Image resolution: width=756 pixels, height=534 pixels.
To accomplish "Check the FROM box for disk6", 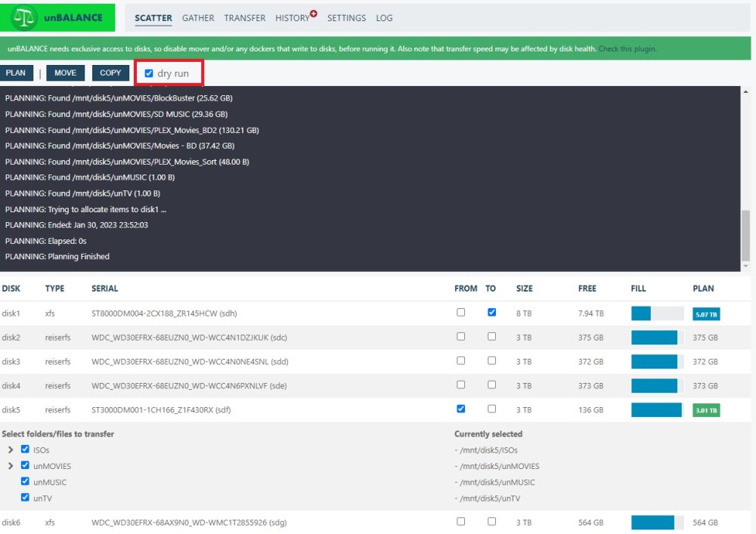I will click(461, 521).
